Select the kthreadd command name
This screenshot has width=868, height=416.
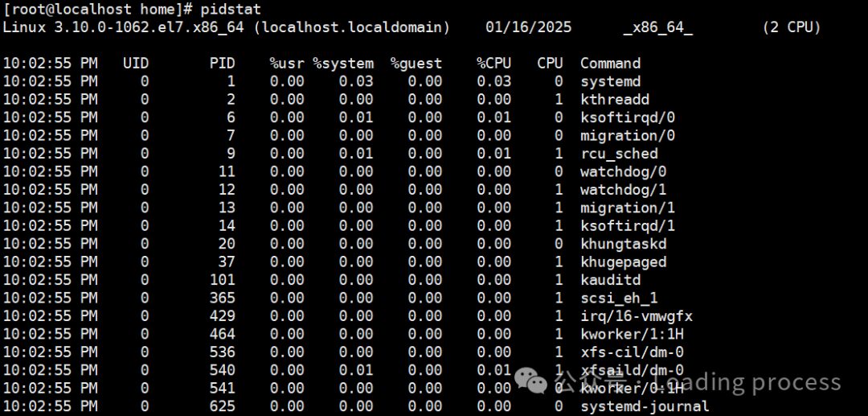coord(615,100)
